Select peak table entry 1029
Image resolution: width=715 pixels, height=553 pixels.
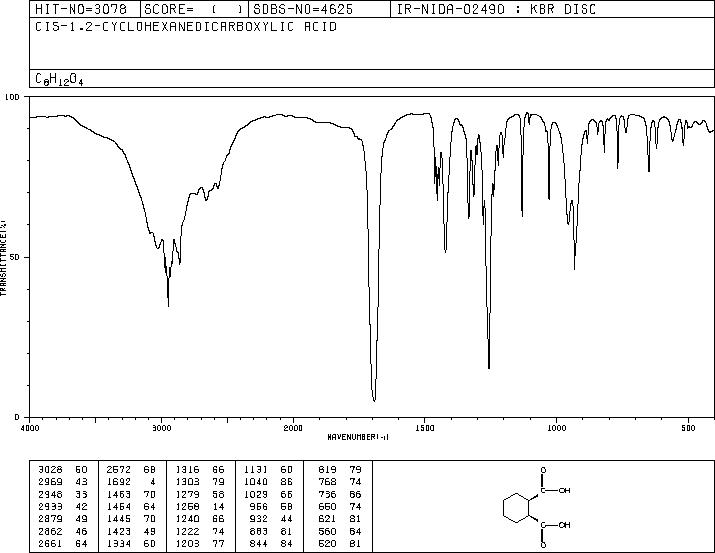pos(255,494)
